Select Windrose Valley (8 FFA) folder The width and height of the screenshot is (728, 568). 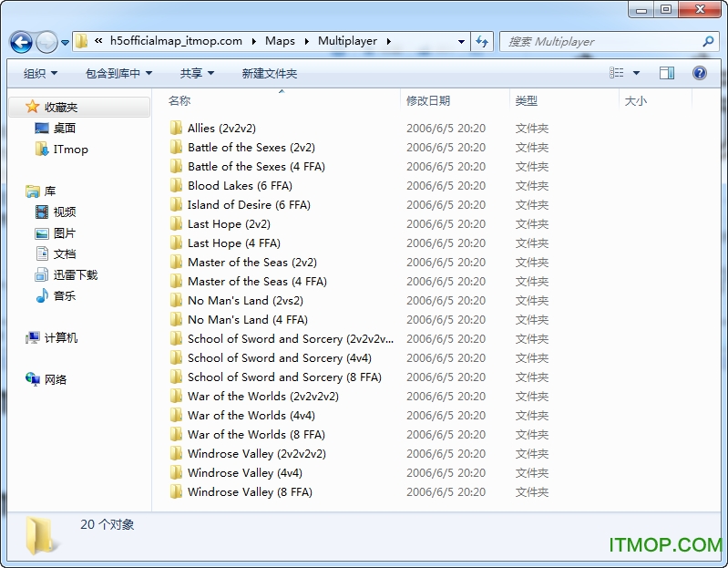pyautogui.click(x=249, y=491)
